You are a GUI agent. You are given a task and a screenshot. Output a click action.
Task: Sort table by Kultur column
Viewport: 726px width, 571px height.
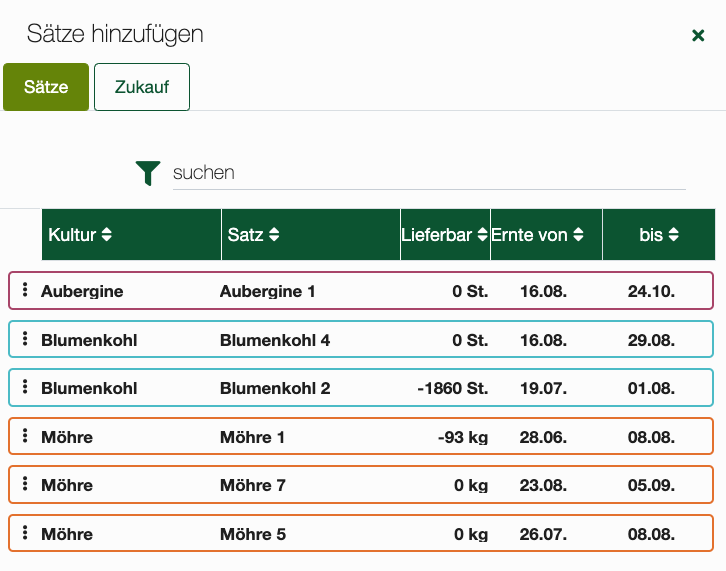click(x=80, y=235)
